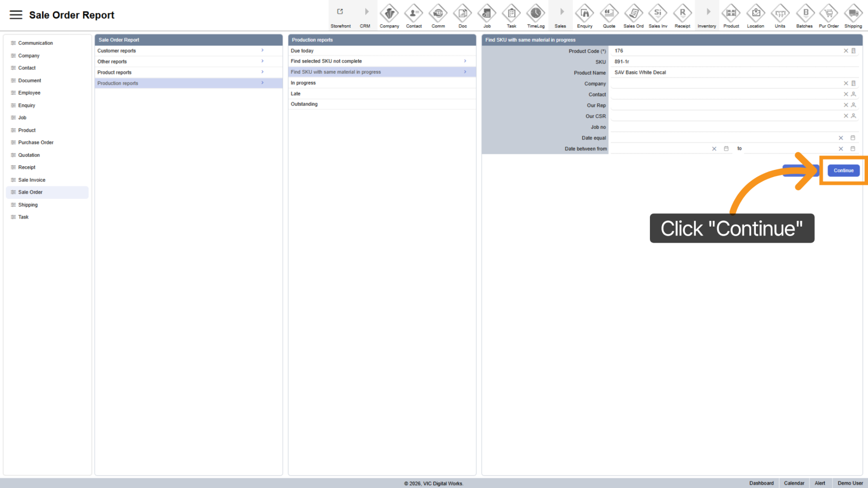Select In progress report
This screenshot has height=488, width=868.
(382, 83)
